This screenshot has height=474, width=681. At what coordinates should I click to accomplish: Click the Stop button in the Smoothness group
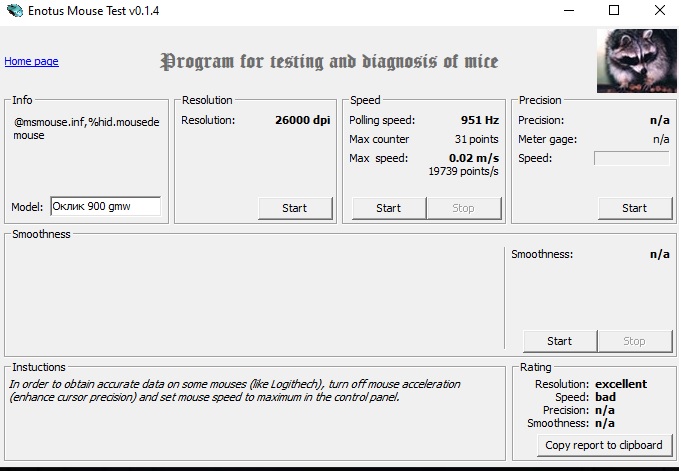[635, 341]
